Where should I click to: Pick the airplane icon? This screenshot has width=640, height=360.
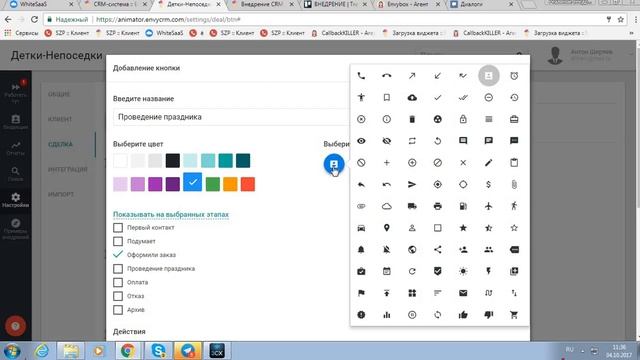point(489,206)
